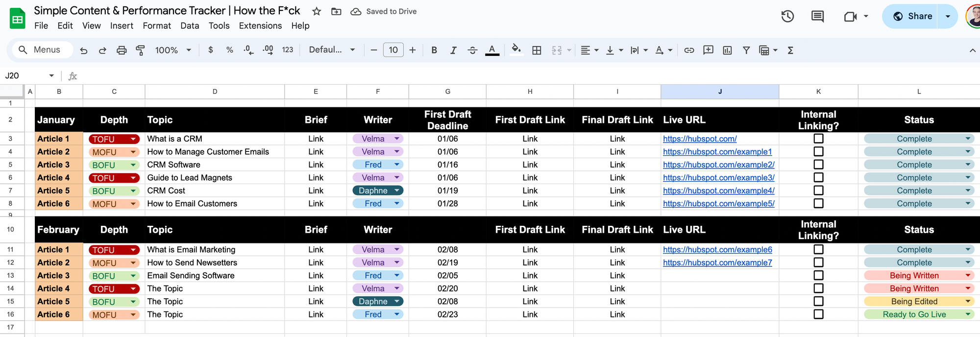Check Internal Linking box for January Article 1
Screen dimensions: 980x337
818,139
